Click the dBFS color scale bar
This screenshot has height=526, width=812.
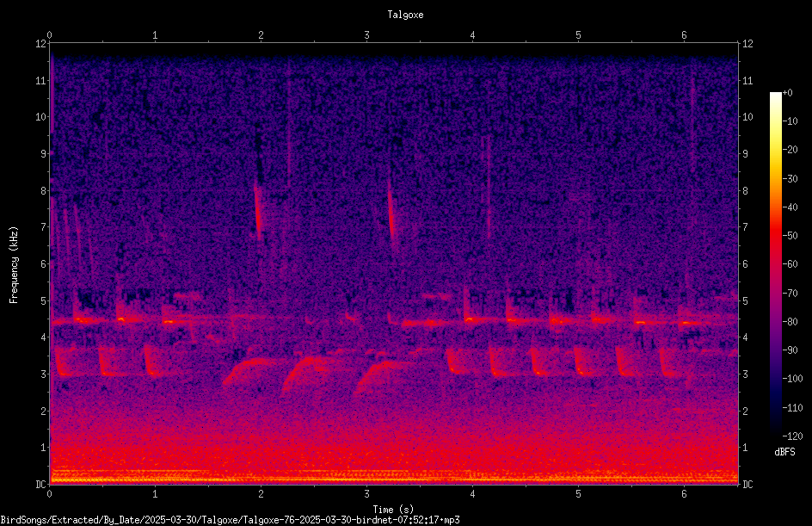pos(775,263)
